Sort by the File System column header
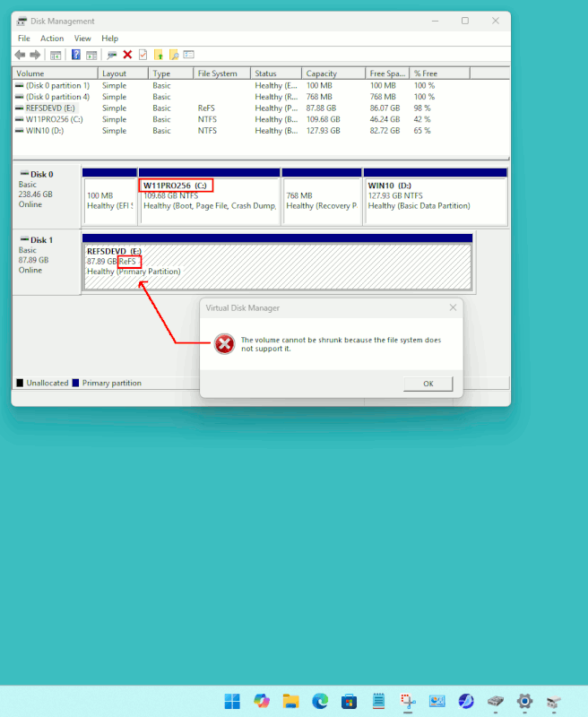This screenshot has width=588, height=717. (221, 73)
